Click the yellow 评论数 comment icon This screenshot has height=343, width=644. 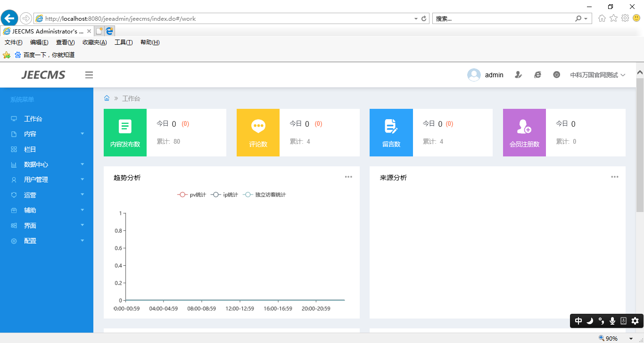(258, 126)
